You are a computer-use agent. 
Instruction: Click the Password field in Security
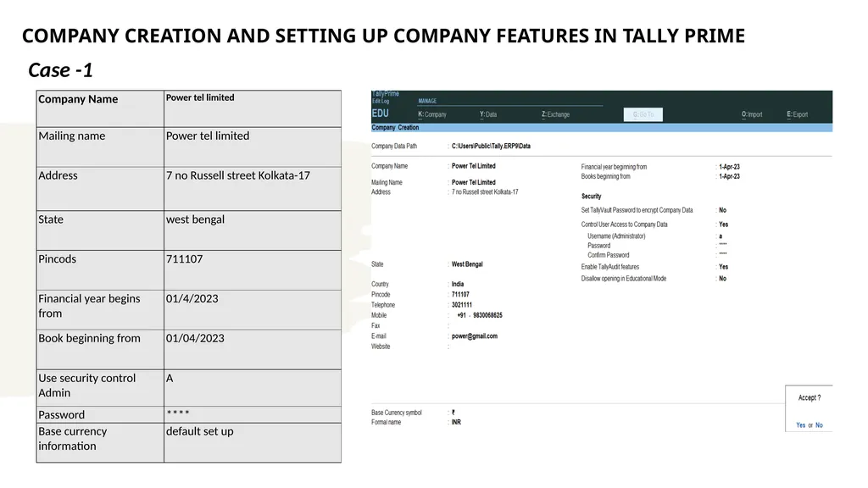pyautogui.click(x=722, y=245)
